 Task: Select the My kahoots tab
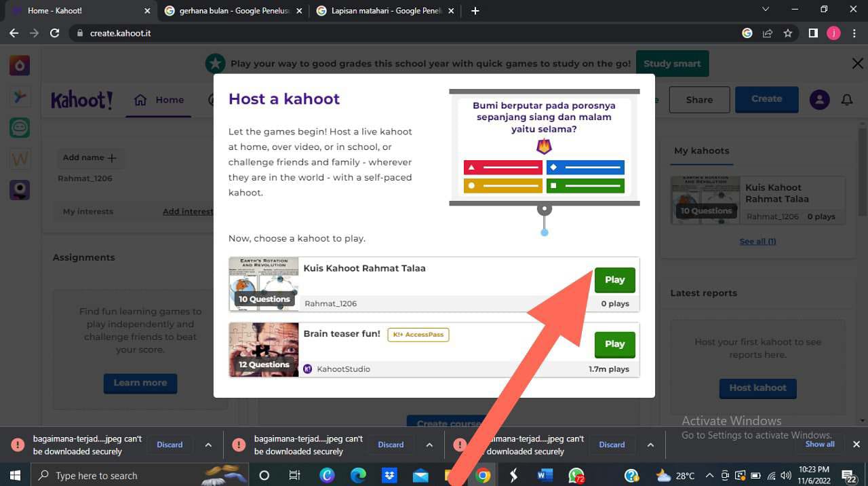(x=702, y=151)
